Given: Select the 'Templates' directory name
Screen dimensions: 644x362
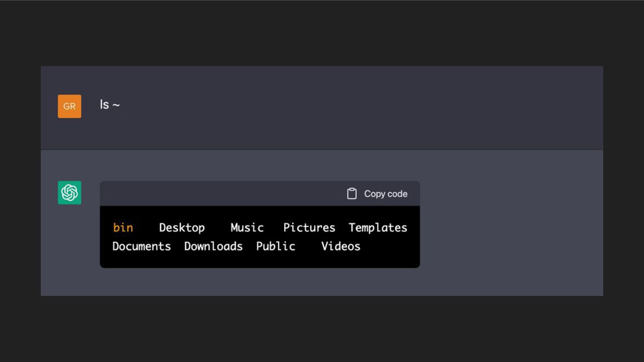Looking at the screenshot, I should [378, 228].
